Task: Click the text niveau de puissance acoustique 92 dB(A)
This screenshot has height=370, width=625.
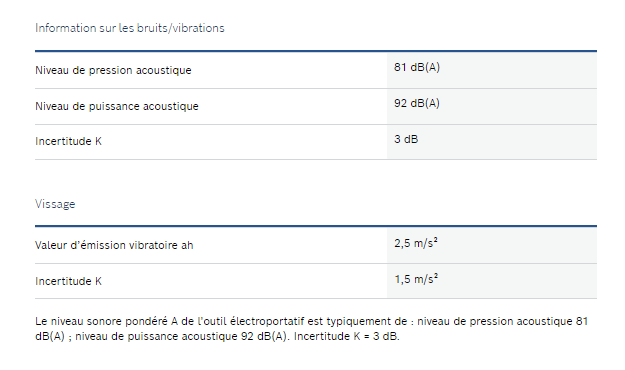Action: click(x=181, y=337)
